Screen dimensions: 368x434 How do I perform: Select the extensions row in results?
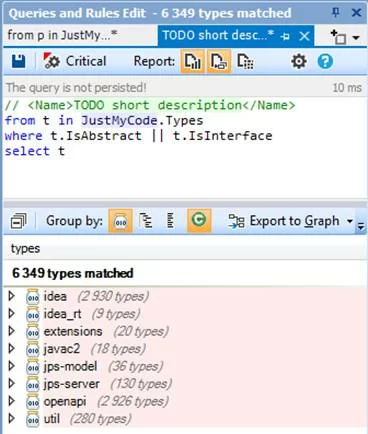(x=185, y=331)
